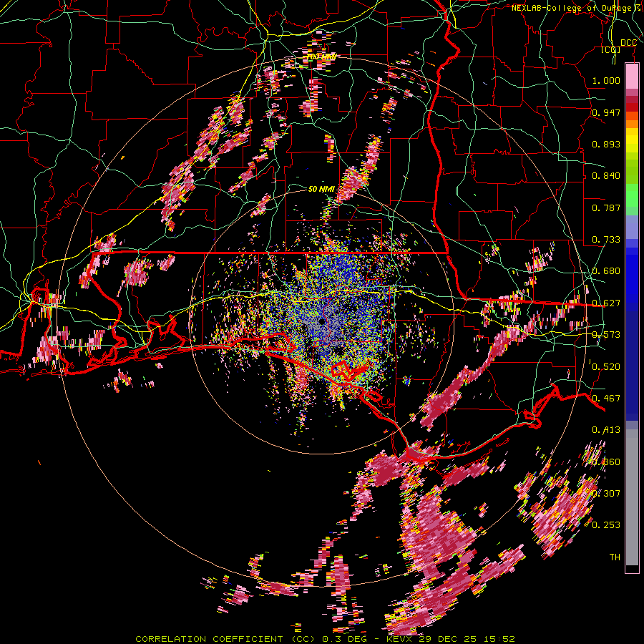Click the KEVX radar site dot at the center

pos(321,321)
